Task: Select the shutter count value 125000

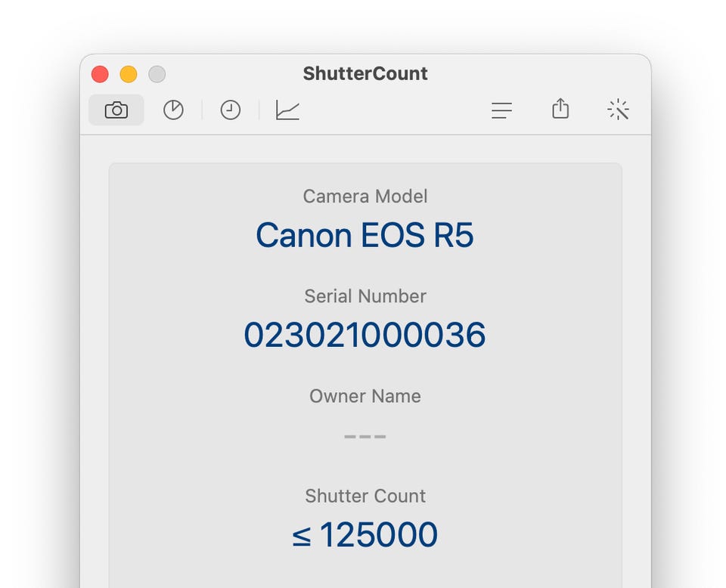Action: (x=365, y=535)
